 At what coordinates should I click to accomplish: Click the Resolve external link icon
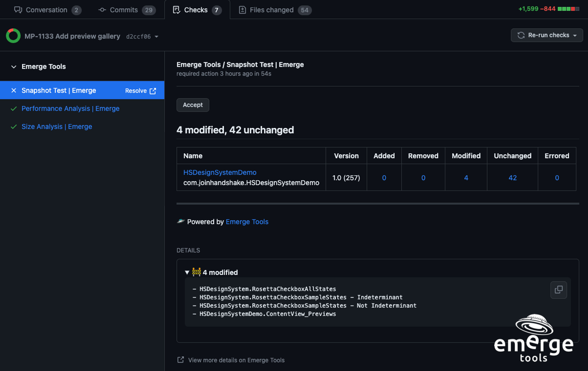153,91
